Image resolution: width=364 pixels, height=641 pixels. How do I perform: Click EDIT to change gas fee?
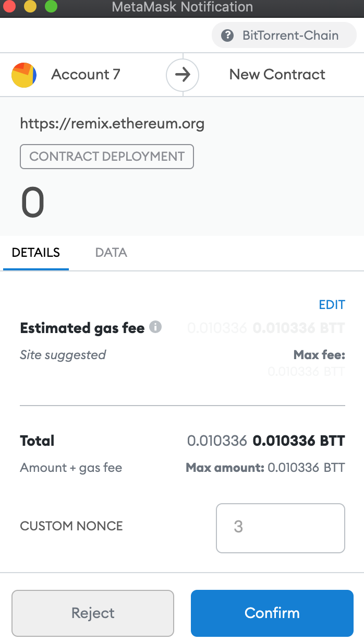[x=332, y=305]
